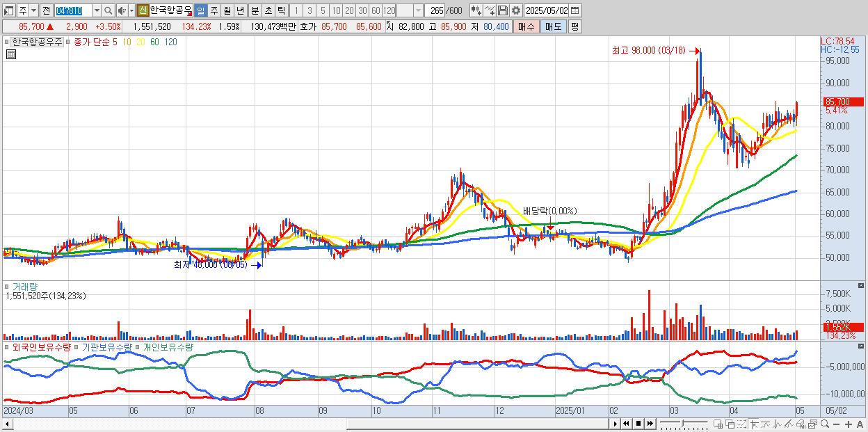Open the interval combo box after 120
The image size is (868, 432).
pyautogui.click(x=410, y=11)
